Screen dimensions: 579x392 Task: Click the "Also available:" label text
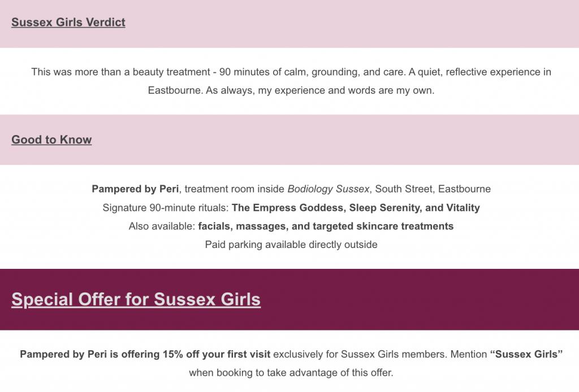point(162,226)
